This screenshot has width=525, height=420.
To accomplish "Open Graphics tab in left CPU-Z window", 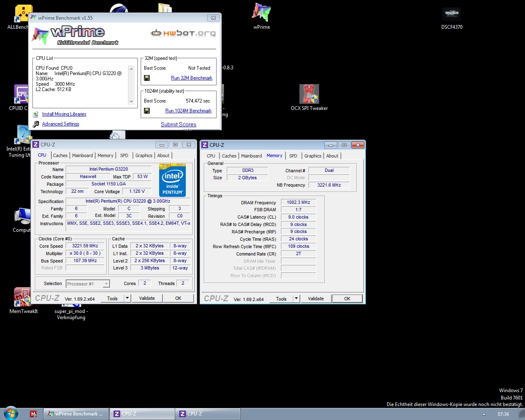I will tap(144, 155).
